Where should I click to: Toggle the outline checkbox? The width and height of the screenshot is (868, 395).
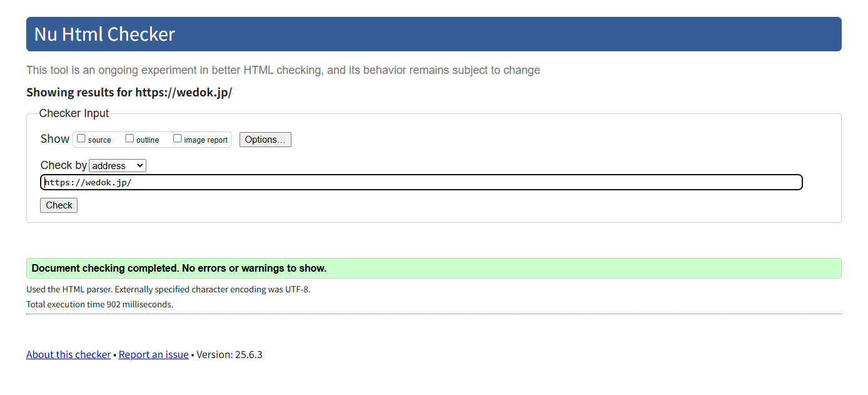coord(129,138)
